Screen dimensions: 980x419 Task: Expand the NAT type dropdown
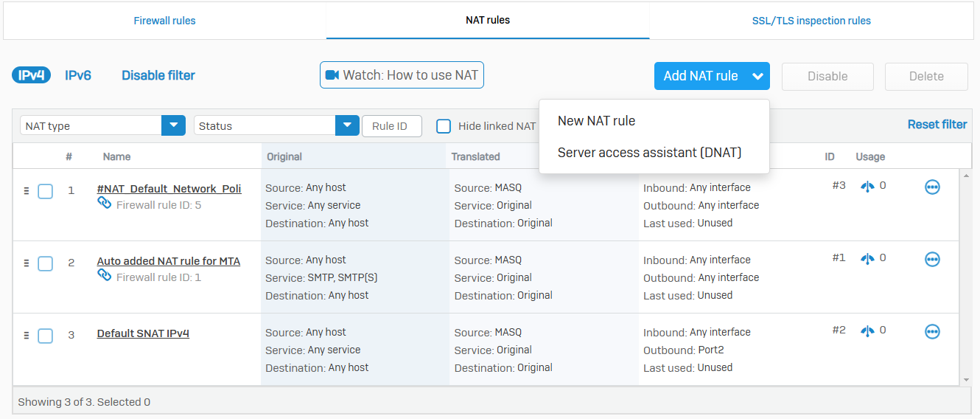(x=172, y=125)
